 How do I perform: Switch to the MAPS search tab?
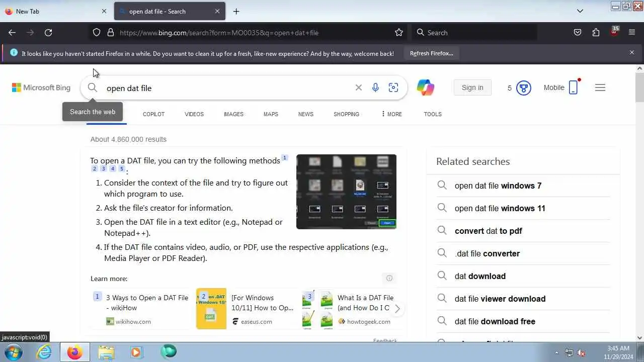coord(271,114)
